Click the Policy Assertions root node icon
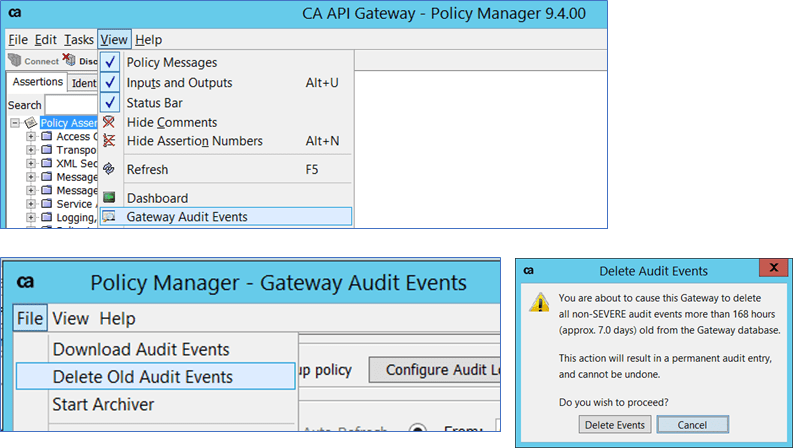This screenshot has width=793, height=448. tap(31, 123)
